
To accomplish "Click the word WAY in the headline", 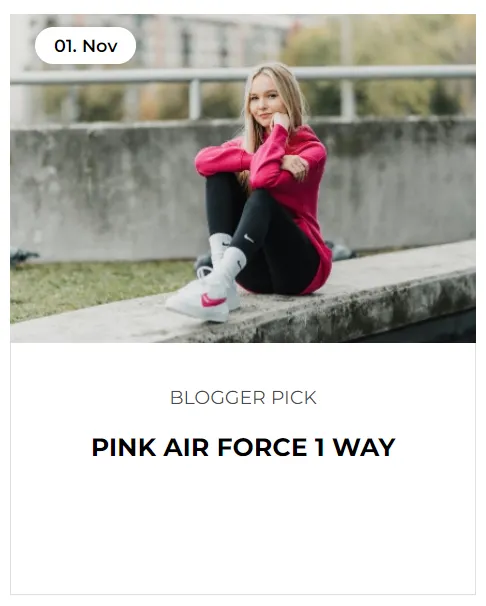I will [364, 448].
